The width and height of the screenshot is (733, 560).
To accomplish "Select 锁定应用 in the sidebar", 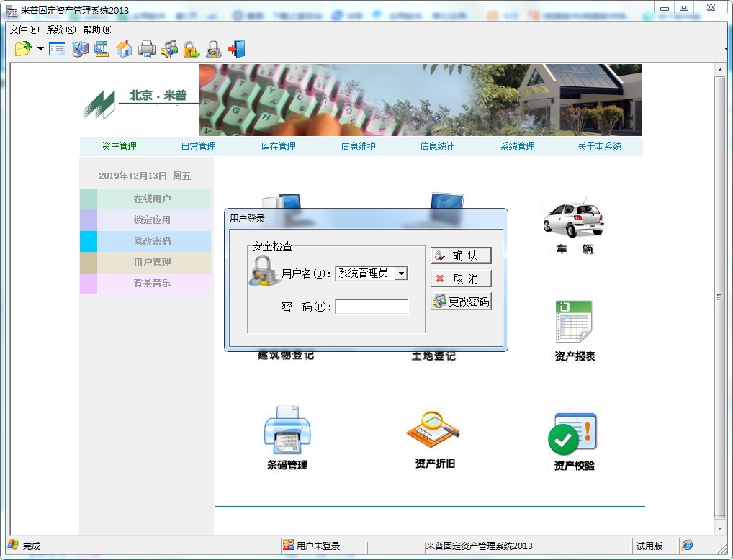I will click(x=146, y=220).
